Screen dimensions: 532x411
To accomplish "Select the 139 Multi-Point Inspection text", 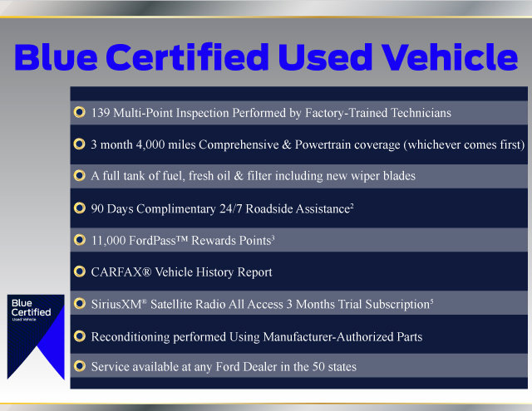I will click(271, 113).
